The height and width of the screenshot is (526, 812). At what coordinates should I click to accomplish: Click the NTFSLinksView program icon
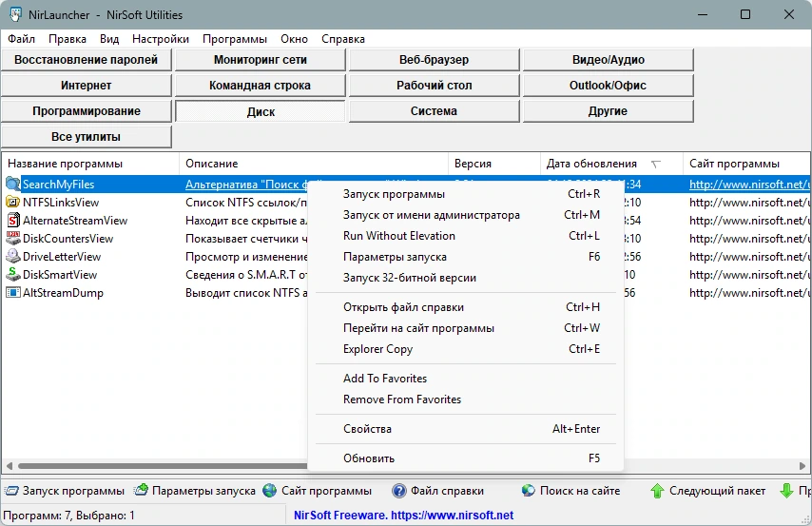click(13, 202)
